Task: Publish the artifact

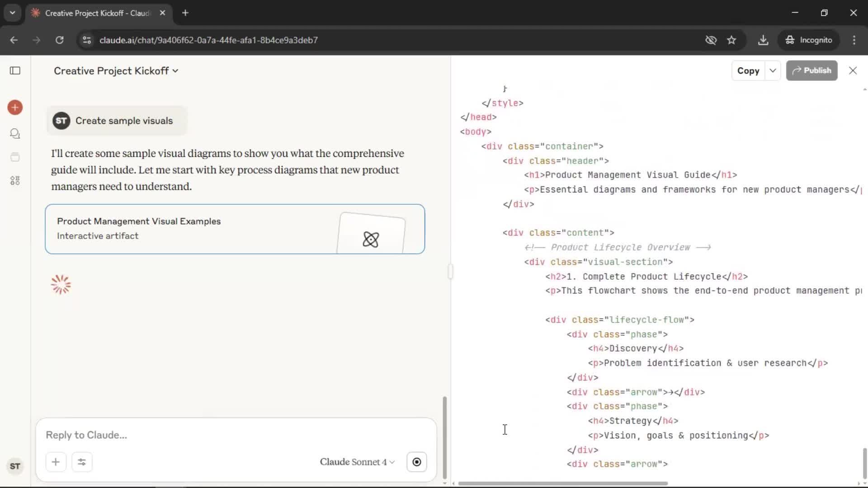Action: (x=811, y=70)
